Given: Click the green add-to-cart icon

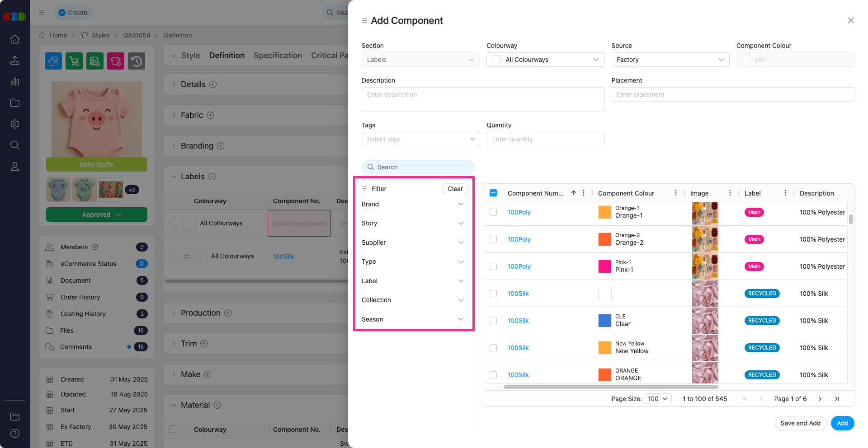Looking at the screenshot, I should click(x=74, y=61).
